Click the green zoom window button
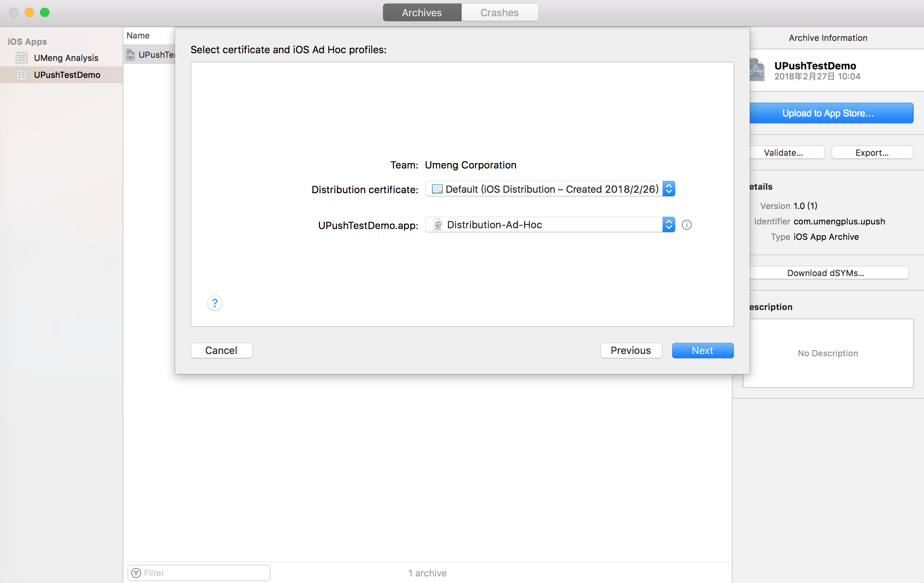 pyautogui.click(x=45, y=12)
